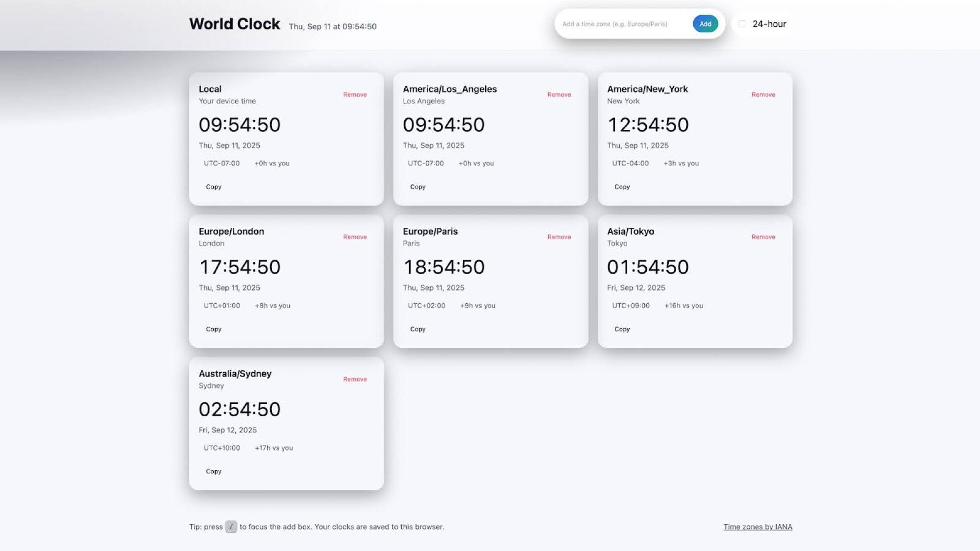Remove the Asia/Tokyo clock

pos(763,237)
